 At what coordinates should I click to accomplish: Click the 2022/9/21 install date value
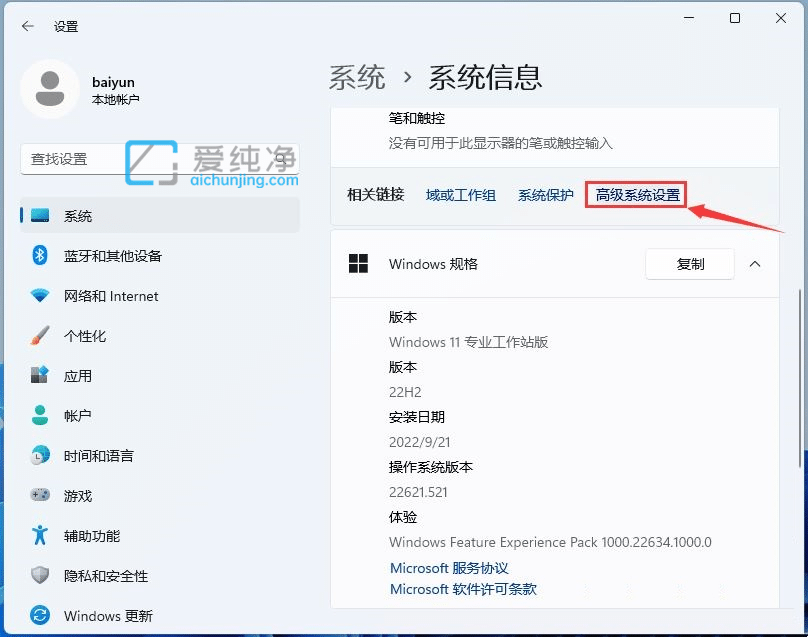419,442
